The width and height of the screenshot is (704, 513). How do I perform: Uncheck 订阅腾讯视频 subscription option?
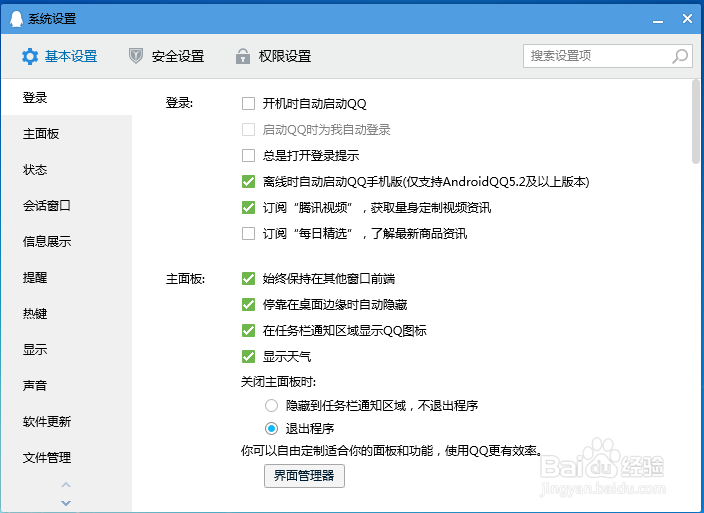[248, 208]
